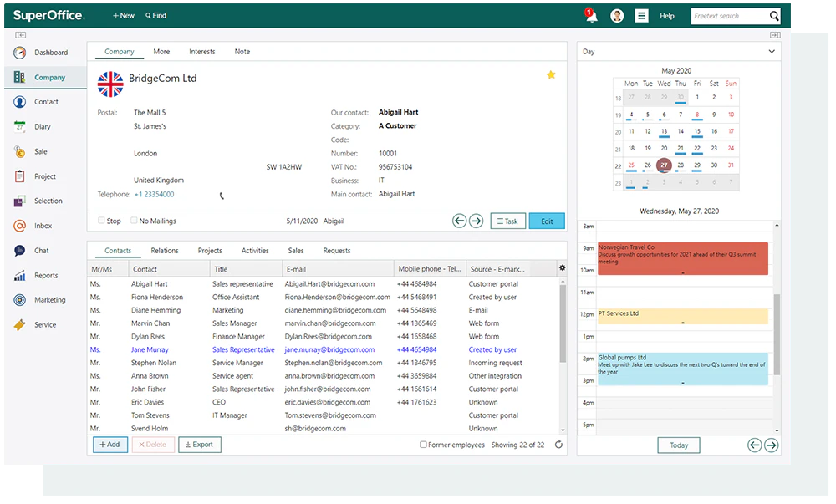Open the Find menu in header

coord(155,15)
